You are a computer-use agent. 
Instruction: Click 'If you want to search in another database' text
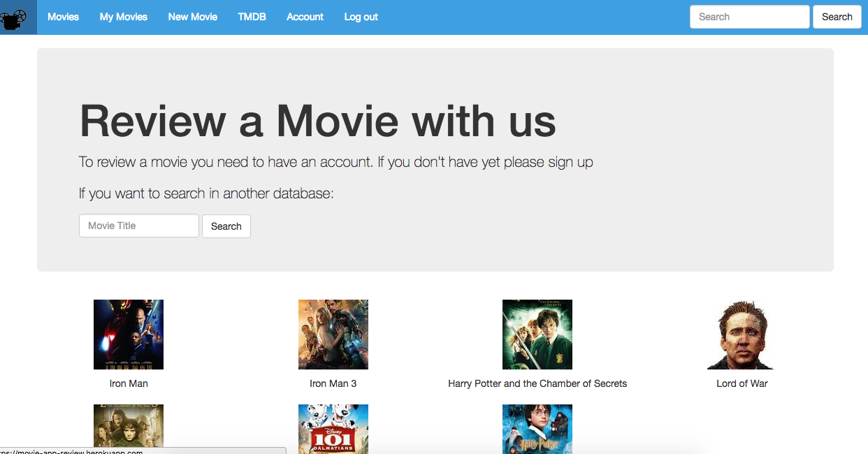(x=206, y=193)
